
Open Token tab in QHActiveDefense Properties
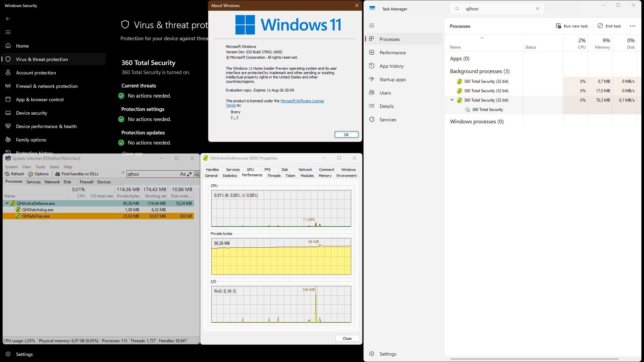coord(290,176)
